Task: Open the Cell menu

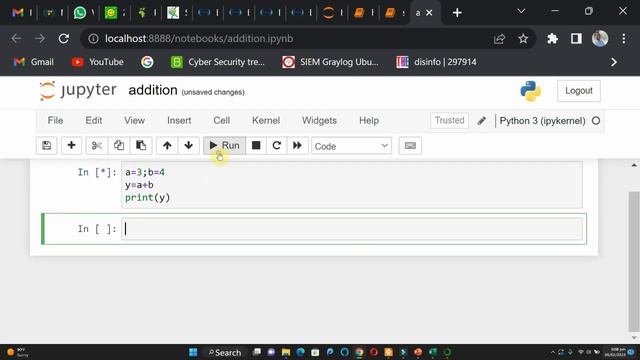Action: pyautogui.click(x=221, y=120)
